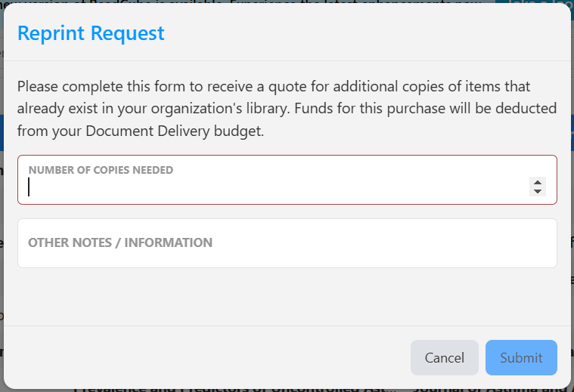Increase number of copies by one
574x392 pixels.
click(x=538, y=182)
